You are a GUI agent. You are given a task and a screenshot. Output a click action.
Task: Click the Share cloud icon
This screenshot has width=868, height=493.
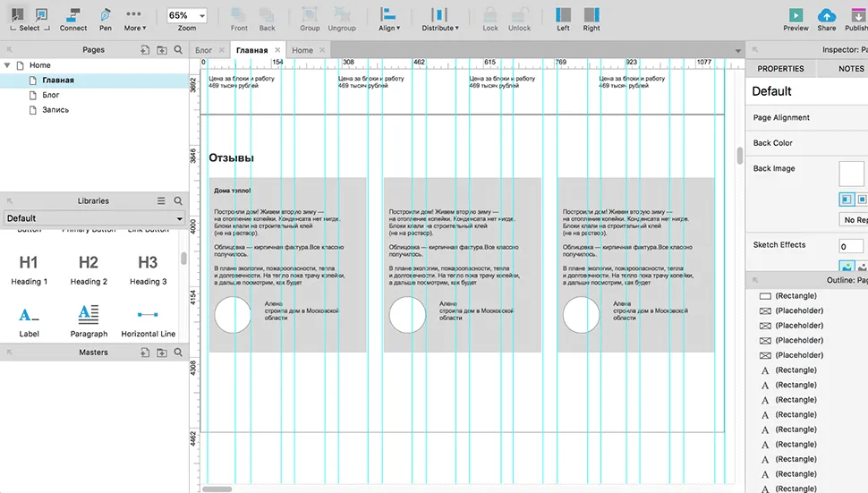coord(827,18)
